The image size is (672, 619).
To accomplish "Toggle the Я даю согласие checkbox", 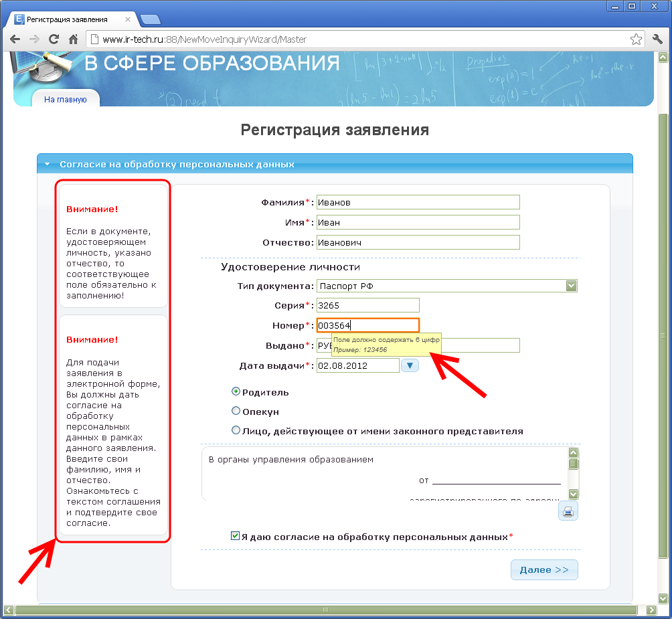I will tap(235, 536).
